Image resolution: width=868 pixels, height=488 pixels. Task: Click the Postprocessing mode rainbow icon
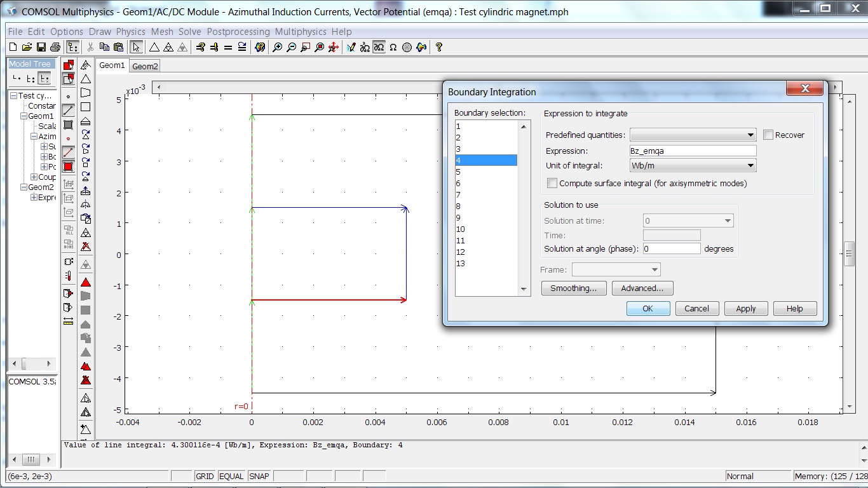(421, 47)
